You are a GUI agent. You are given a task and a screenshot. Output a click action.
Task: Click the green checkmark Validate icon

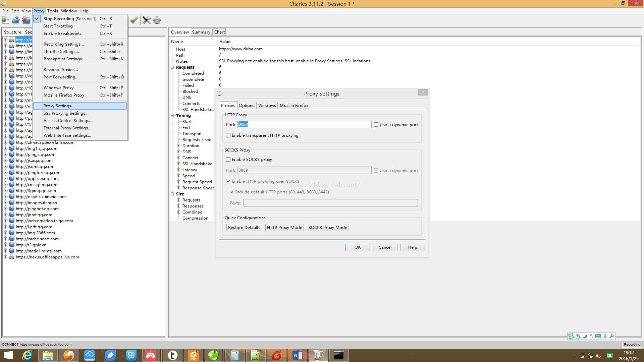pos(134,20)
